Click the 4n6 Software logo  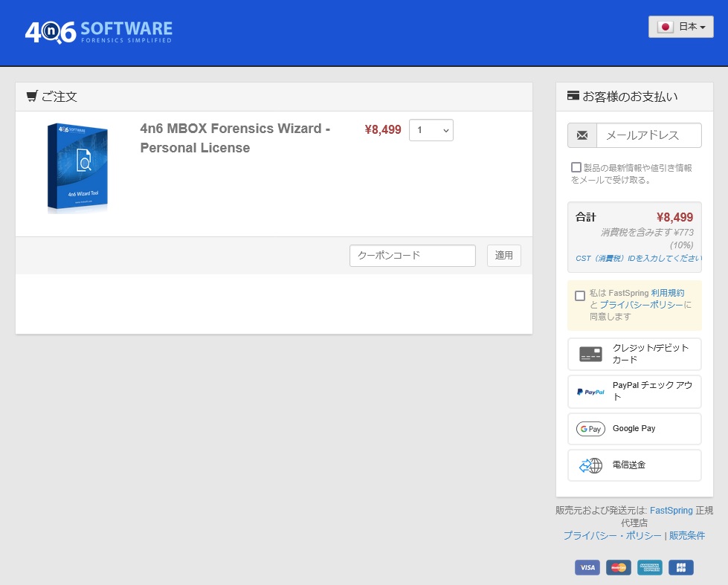coord(98,31)
